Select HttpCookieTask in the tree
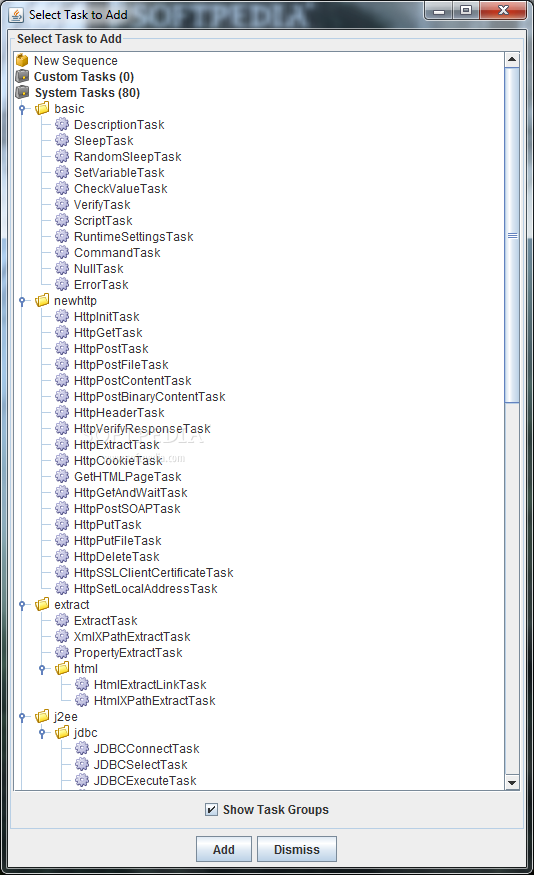Image resolution: width=534 pixels, height=875 pixels. click(x=118, y=460)
